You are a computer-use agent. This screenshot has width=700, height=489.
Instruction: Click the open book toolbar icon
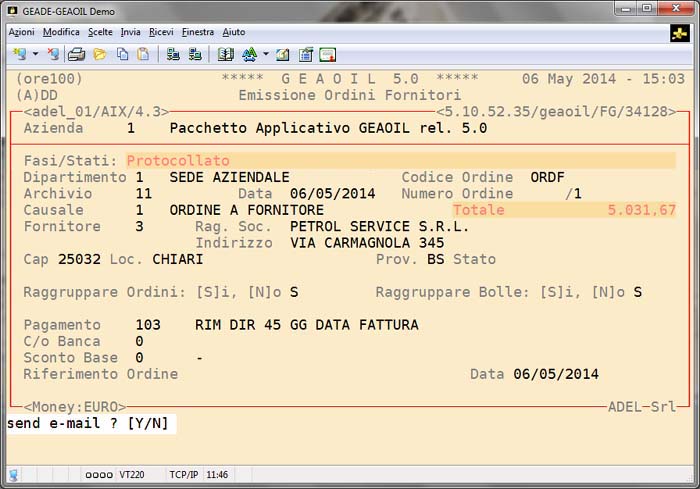(x=226, y=54)
